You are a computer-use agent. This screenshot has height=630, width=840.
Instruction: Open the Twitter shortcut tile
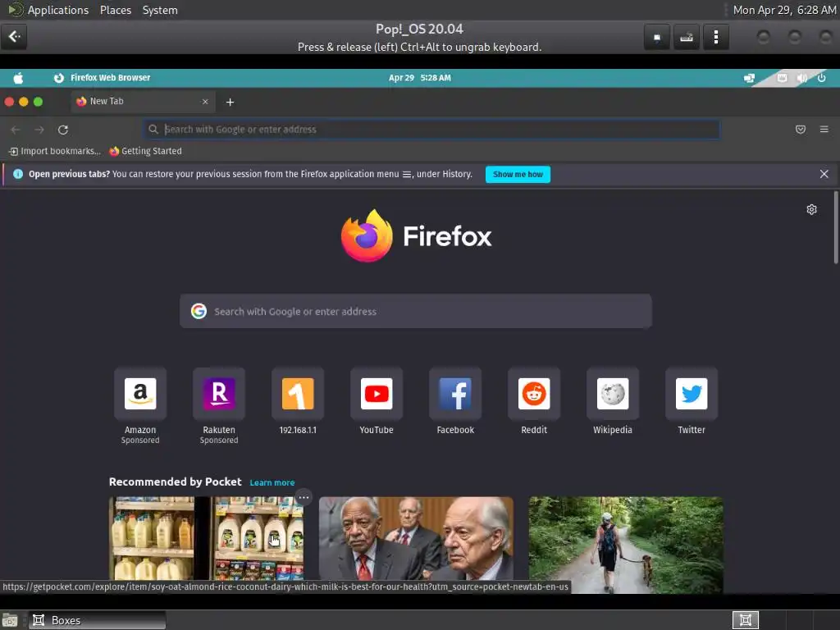click(692, 394)
